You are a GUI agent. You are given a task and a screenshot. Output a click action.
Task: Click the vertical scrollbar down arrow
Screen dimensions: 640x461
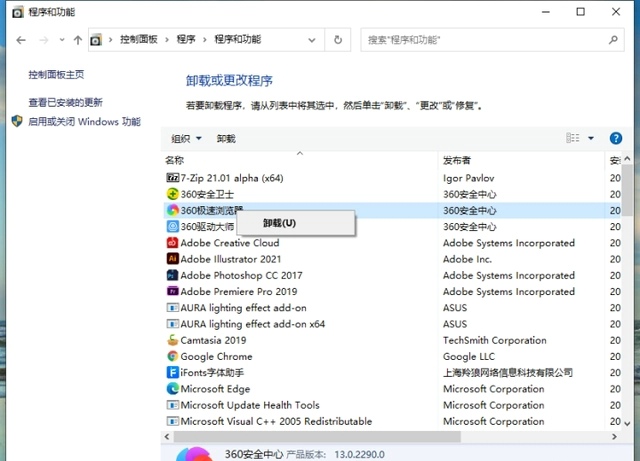(x=627, y=423)
